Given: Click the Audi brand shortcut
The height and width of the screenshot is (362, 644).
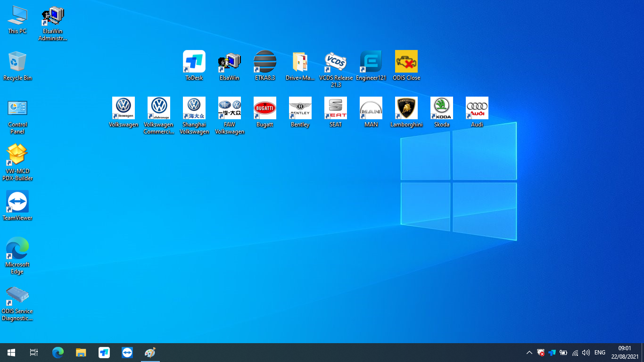Looking at the screenshot, I should [477, 108].
